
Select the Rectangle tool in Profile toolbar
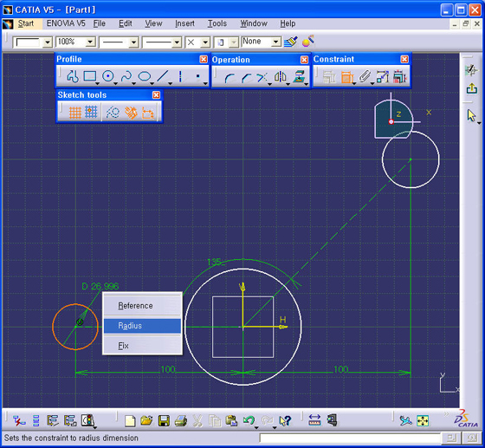[x=90, y=76]
